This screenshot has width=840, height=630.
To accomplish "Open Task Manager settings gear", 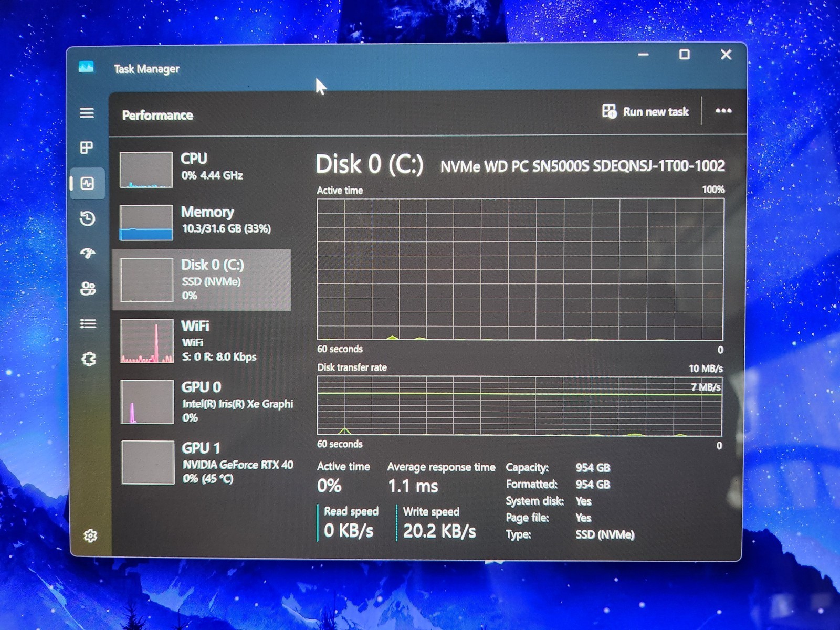I will [90, 535].
